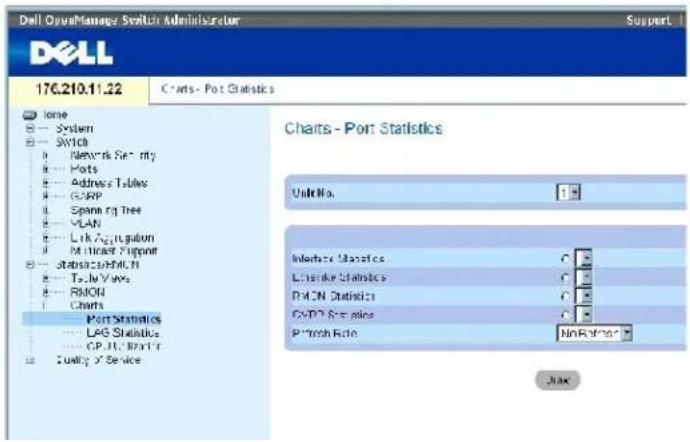Open GARP tree item
The width and height of the screenshot is (690, 442).
pyautogui.click(x=86, y=196)
